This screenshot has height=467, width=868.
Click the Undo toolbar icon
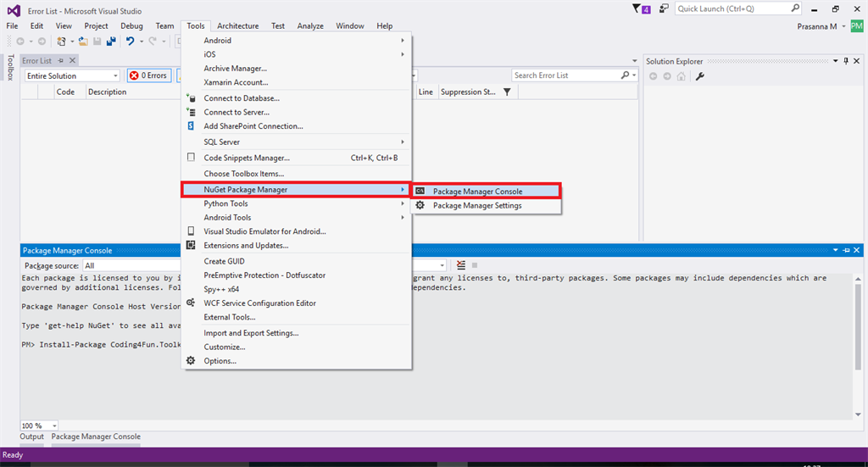point(130,41)
